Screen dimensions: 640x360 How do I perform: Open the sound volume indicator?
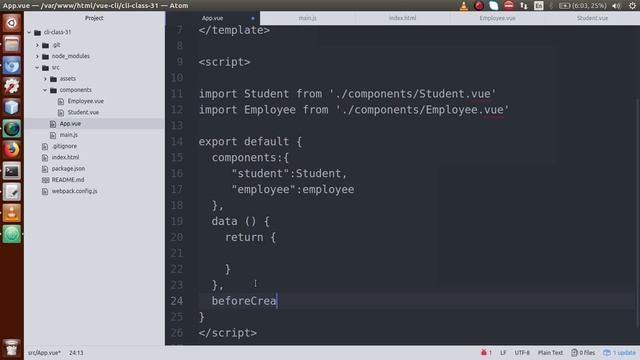click(x=616, y=6)
